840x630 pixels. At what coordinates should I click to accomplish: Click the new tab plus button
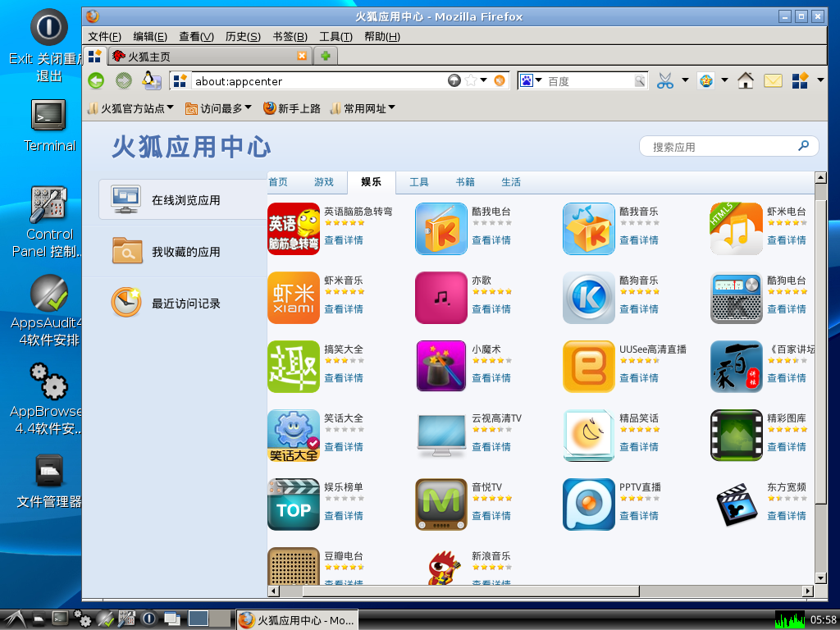(325, 56)
